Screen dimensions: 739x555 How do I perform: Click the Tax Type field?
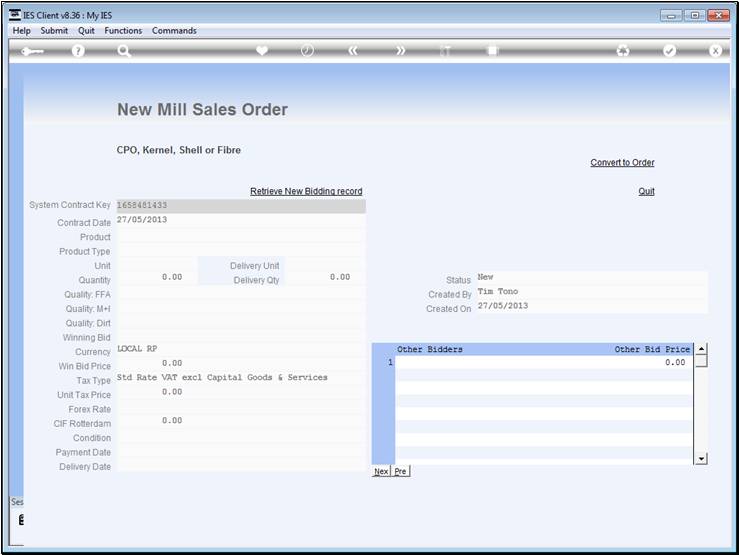tap(241, 378)
